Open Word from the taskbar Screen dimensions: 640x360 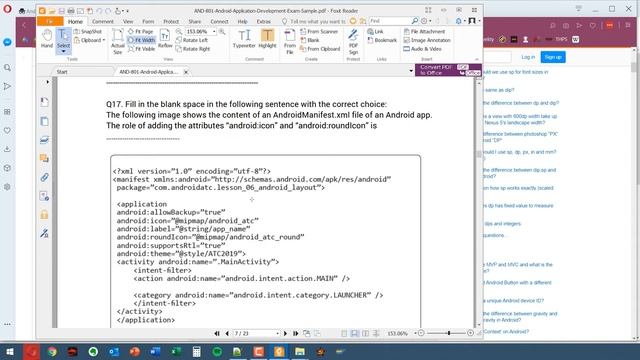coord(155,351)
